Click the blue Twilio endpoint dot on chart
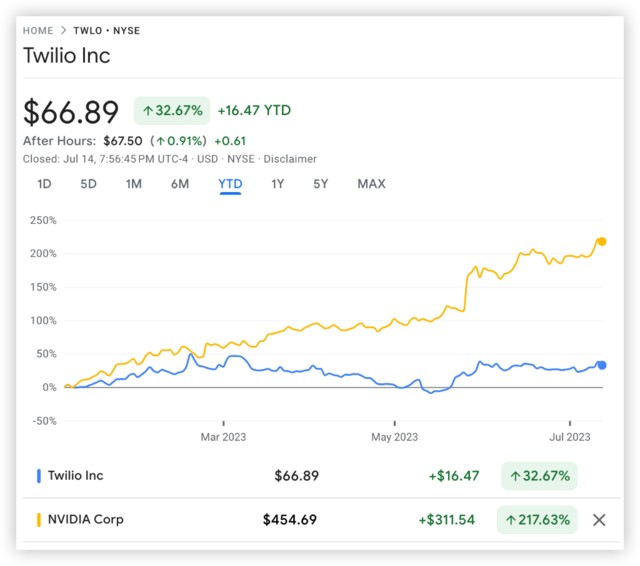 pyautogui.click(x=601, y=365)
